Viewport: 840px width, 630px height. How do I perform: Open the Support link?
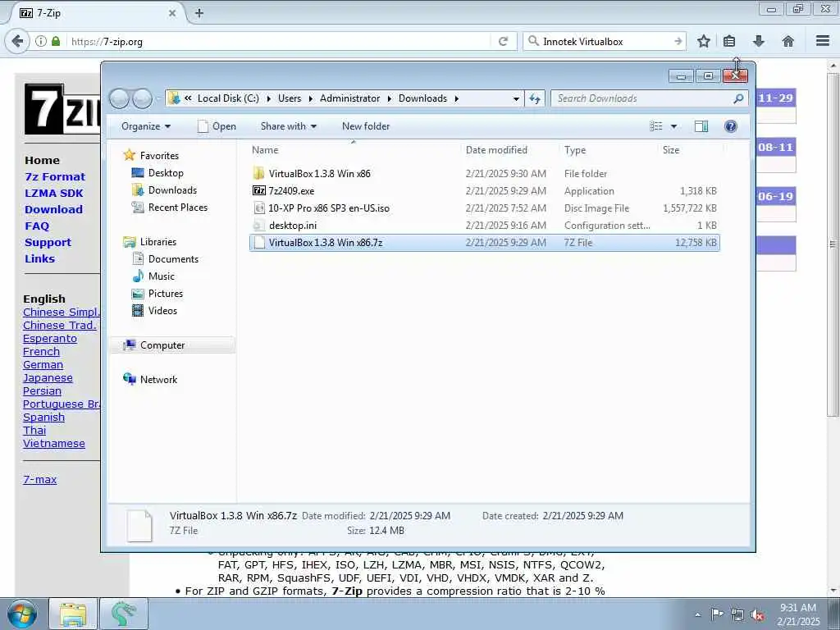48,242
